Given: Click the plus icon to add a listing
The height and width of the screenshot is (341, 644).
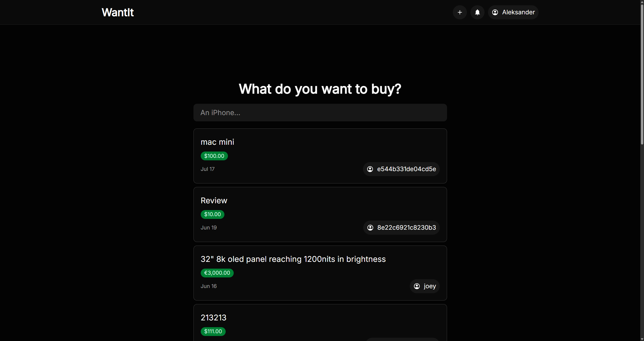Looking at the screenshot, I should 460,12.
